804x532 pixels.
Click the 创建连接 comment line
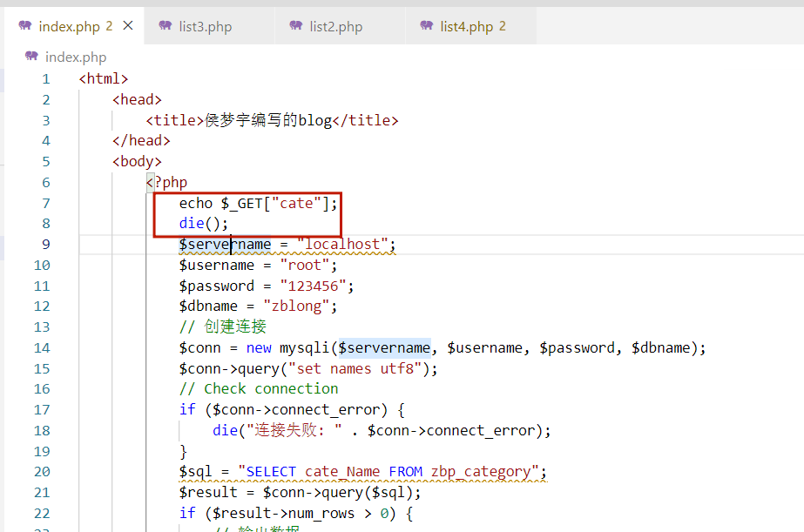tap(222, 327)
